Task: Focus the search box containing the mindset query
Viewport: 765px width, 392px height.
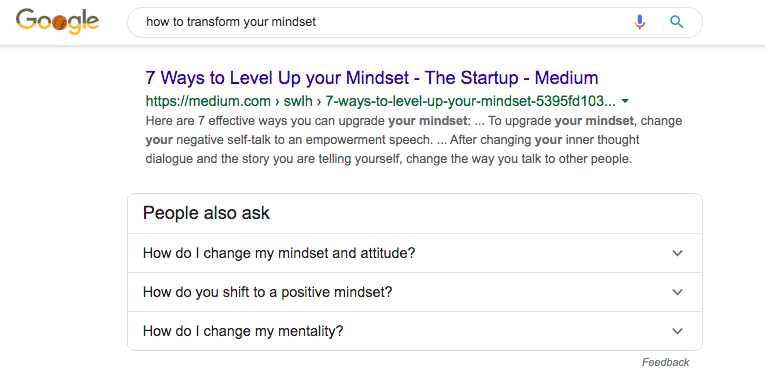Action: tap(415, 22)
